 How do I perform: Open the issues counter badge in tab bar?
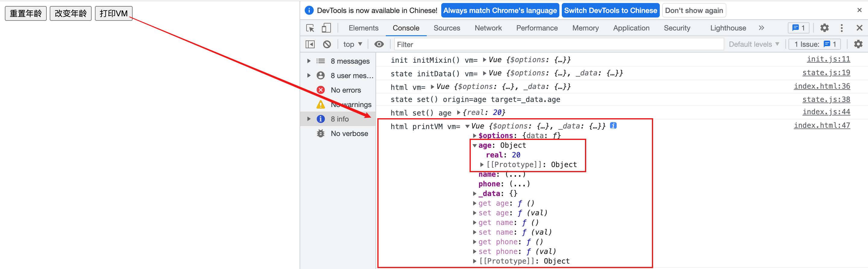coord(799,28)
